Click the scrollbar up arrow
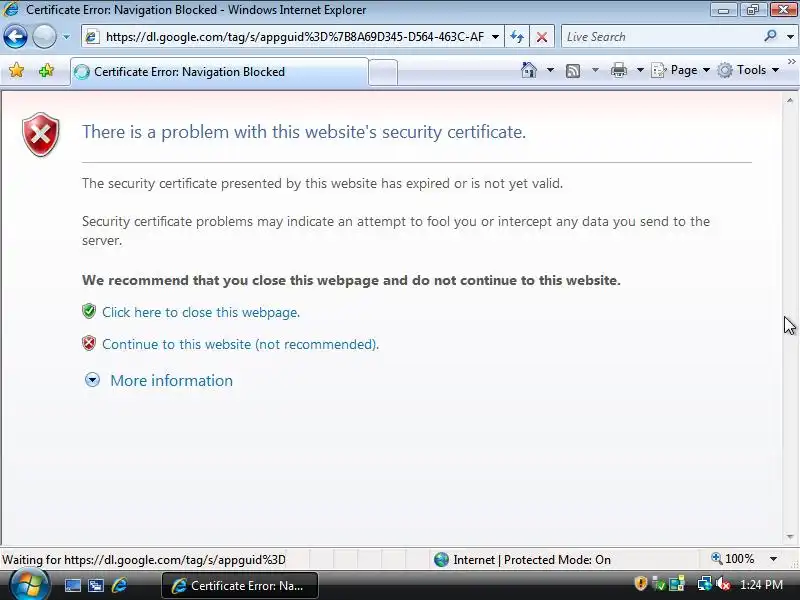The height and width of the screenshot is (600, 800). click(790, 101)
